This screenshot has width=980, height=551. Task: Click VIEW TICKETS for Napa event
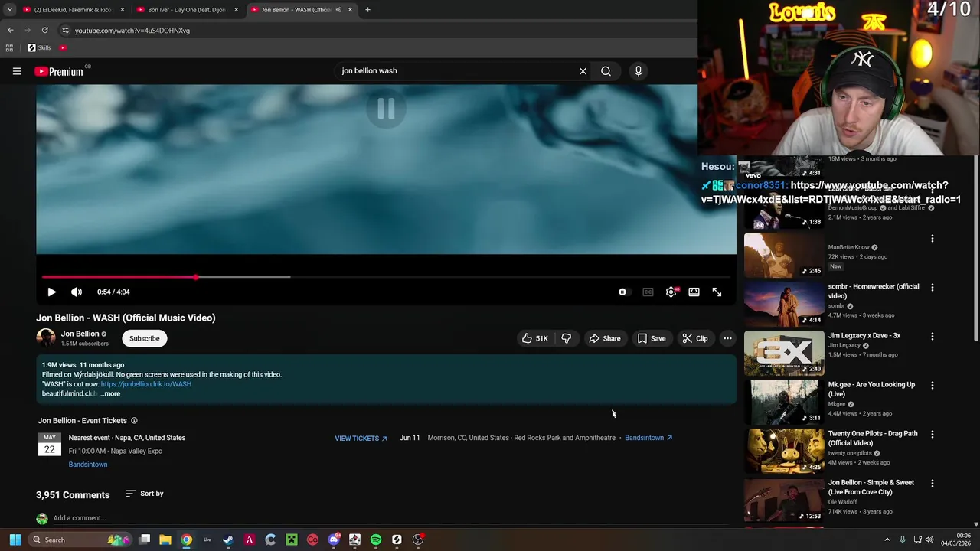point(361,439)
